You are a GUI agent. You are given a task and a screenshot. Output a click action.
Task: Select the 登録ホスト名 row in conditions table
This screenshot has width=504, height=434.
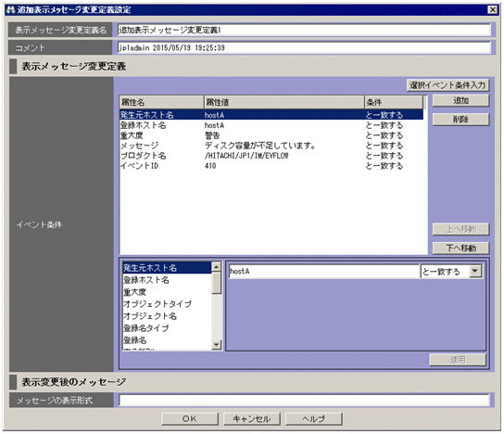tap(271, 125)
